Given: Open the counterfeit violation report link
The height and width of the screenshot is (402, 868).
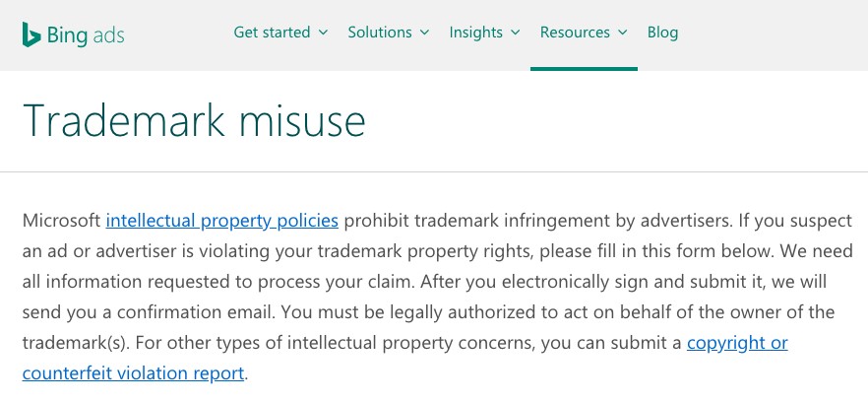Looking at the screenshot, I should click(133, 373).
